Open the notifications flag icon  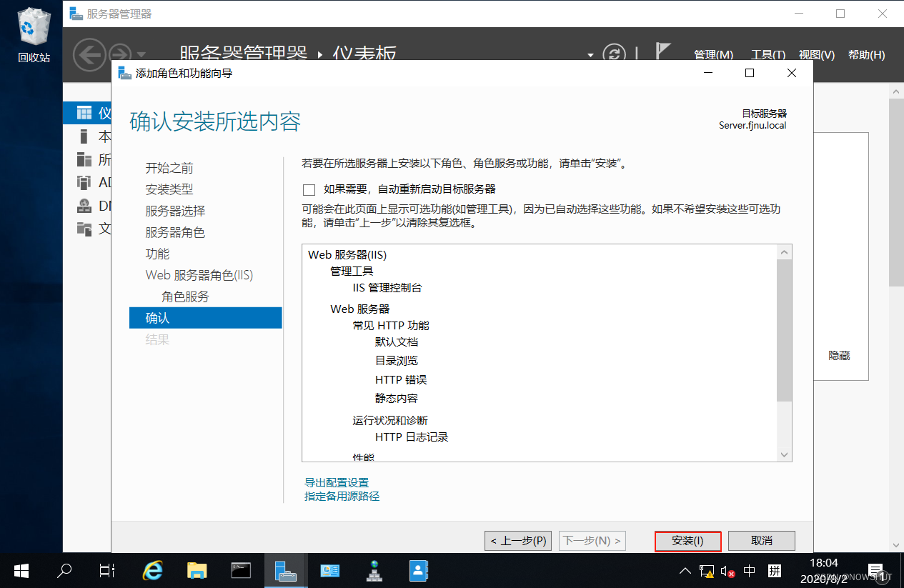[663, 52]
